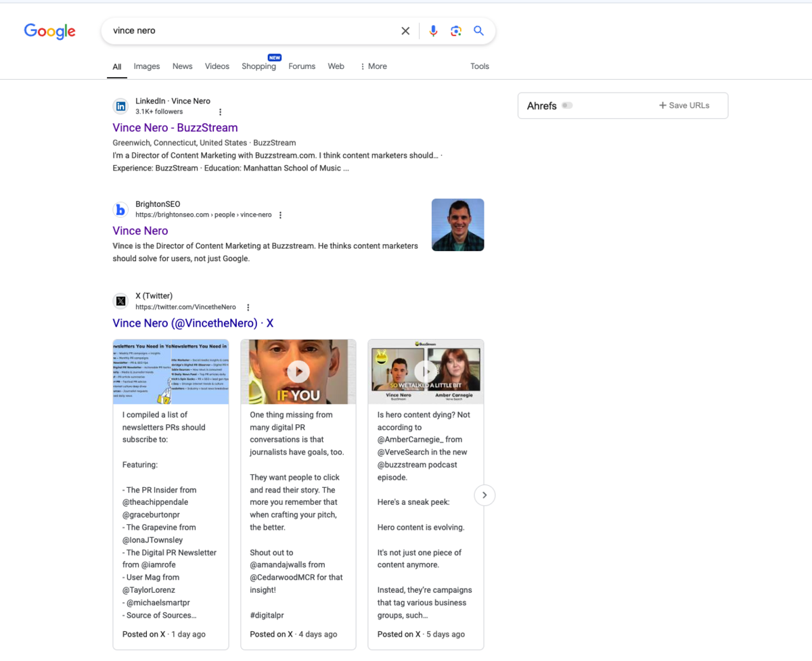
Task: Click the magnifying glass search button
Action: pos(479,31)
